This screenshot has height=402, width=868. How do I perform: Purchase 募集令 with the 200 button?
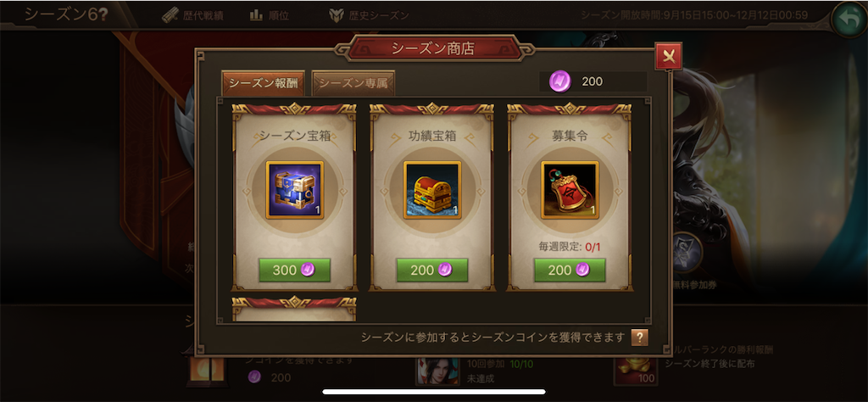click(570, 270)
